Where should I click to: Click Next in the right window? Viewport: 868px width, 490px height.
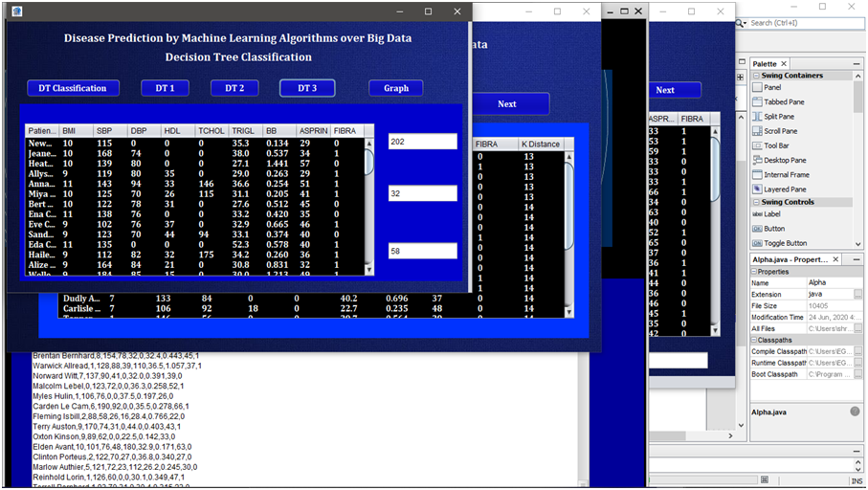675,90
